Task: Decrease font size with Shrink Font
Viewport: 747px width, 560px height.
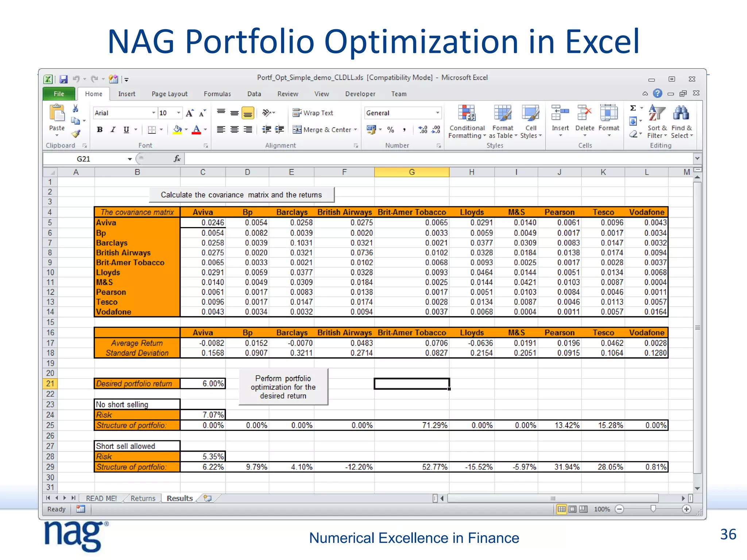Action: pos(202,113)
